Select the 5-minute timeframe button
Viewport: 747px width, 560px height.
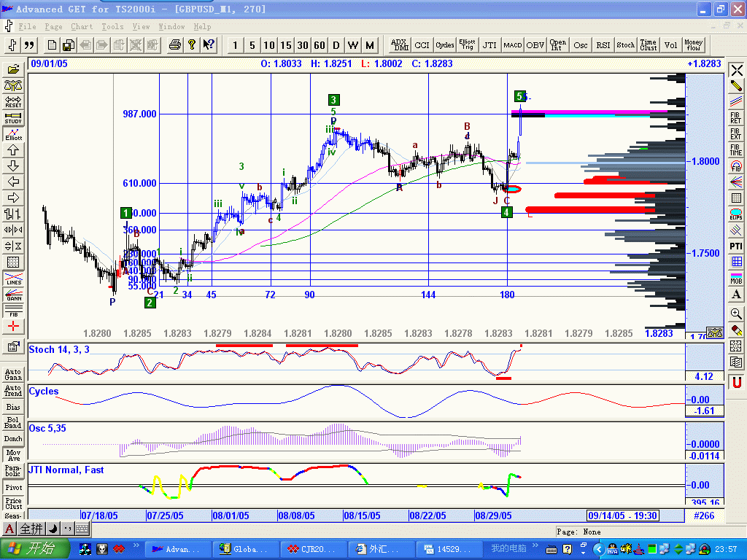point(252,45)
